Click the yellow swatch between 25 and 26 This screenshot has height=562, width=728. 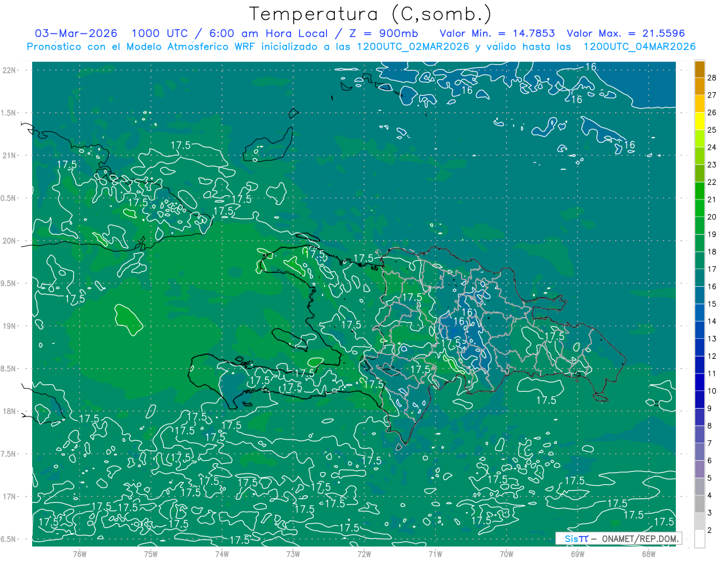point(699,121)
